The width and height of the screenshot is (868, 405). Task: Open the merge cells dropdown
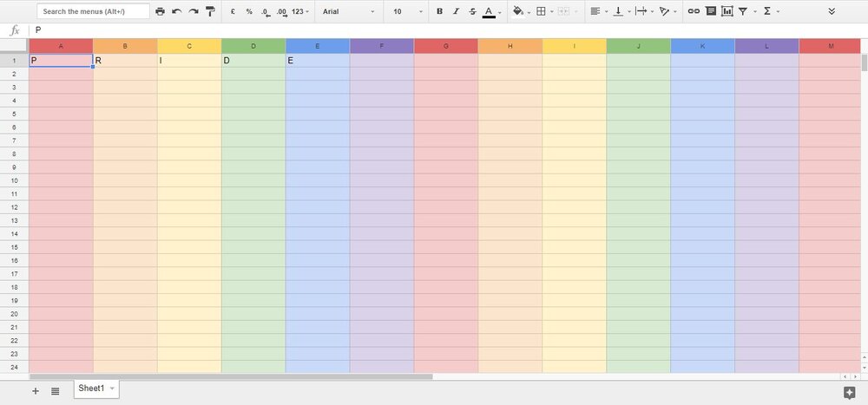(568, 11)
